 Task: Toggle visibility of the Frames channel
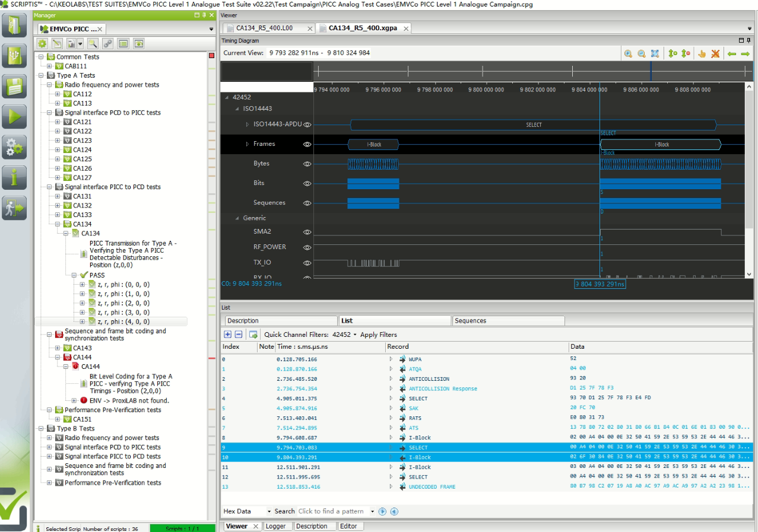[307, 144]
